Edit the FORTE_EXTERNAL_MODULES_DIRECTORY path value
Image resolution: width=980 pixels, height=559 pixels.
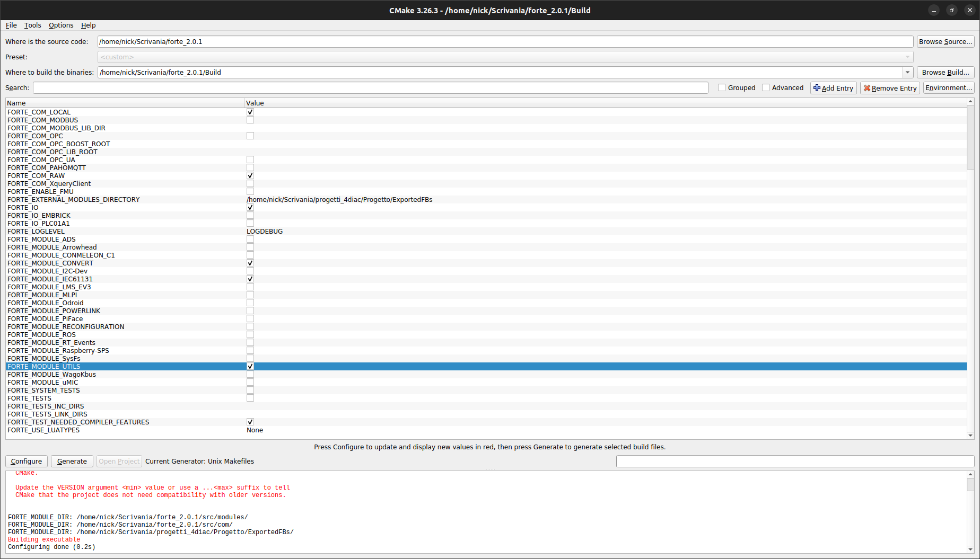coord(339,199)
